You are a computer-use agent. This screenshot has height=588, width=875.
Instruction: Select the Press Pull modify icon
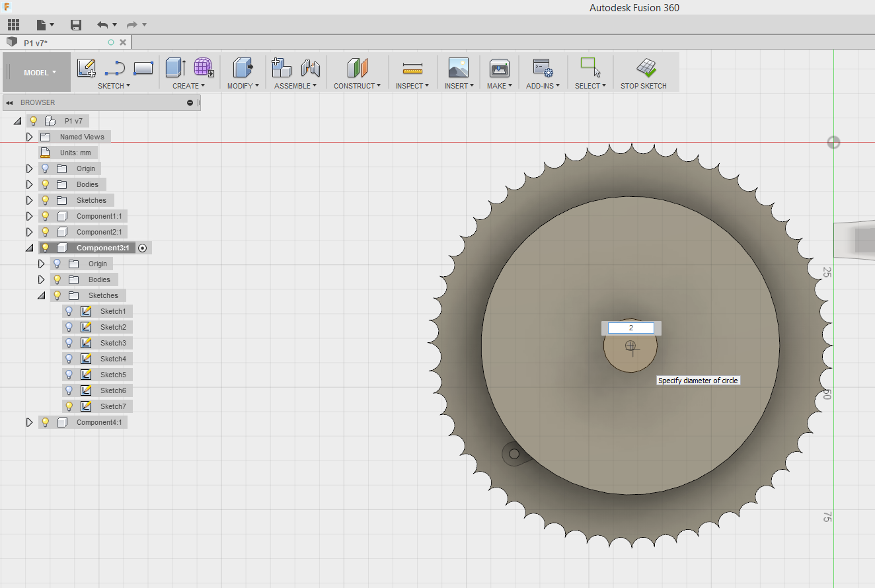pyautogui.click(x=243, y=67)
